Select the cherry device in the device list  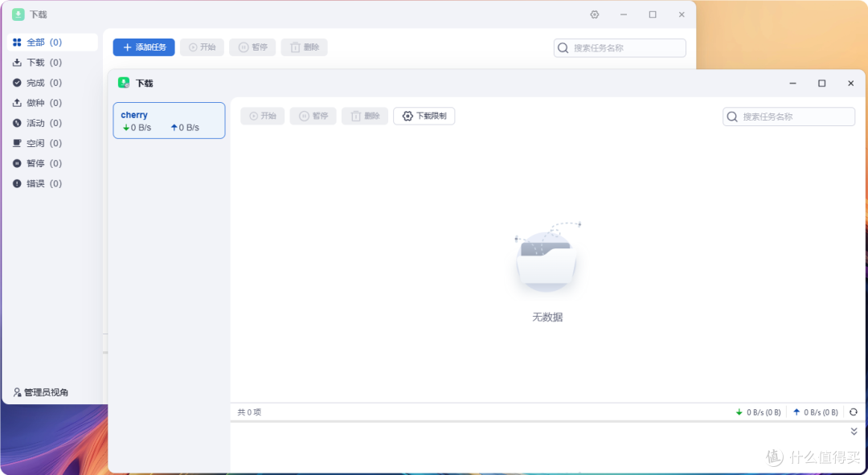(x=169, y=120)
